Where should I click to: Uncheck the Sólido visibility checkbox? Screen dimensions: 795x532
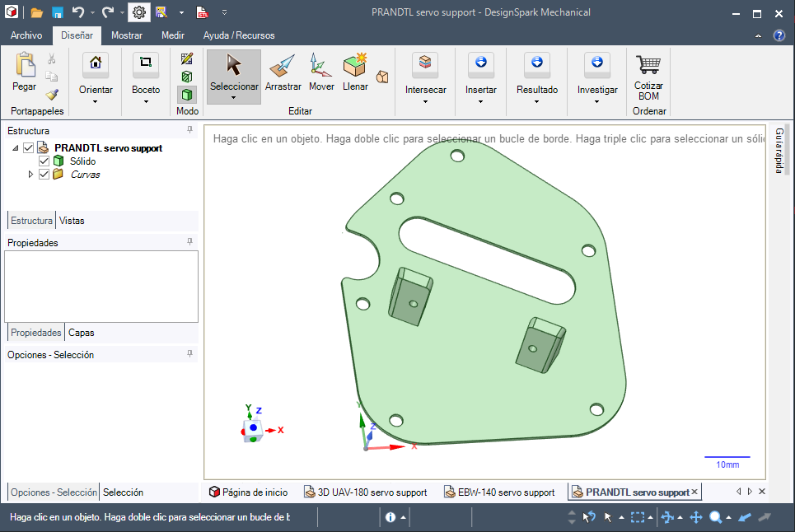[x=44, y=161]
